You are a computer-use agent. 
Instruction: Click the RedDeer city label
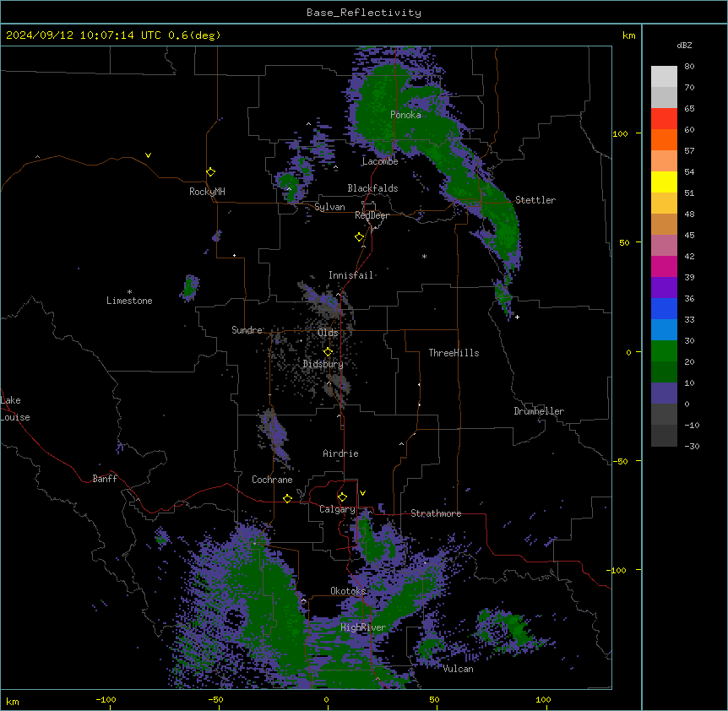[372, 215]
